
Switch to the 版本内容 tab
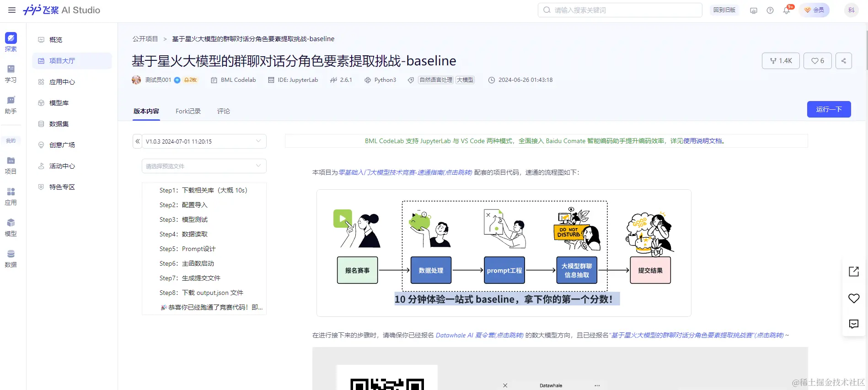coord(146,111)
